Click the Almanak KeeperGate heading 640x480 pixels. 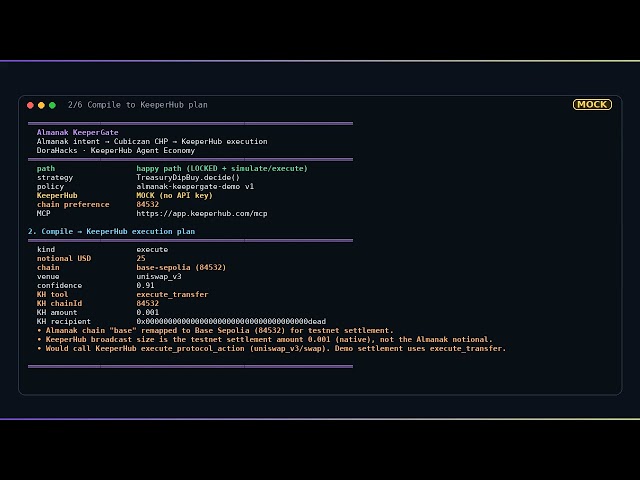[x=78, y=132]
